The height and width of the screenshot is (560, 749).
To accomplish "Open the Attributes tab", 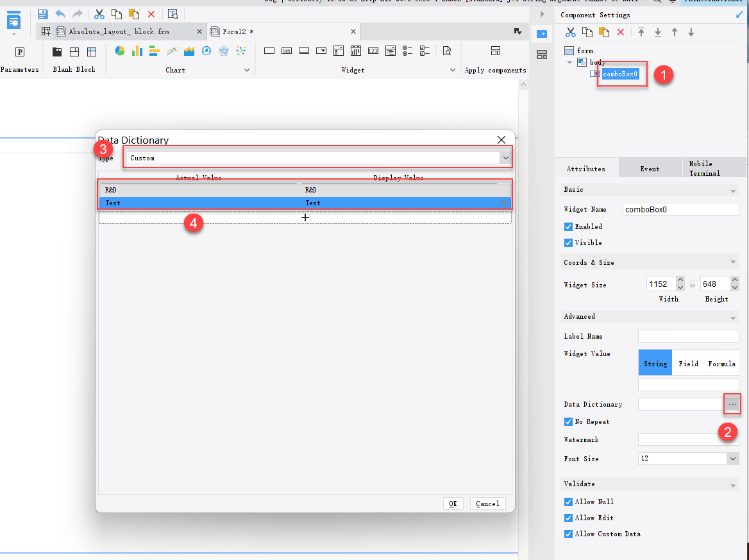I will tap(586, 169).
